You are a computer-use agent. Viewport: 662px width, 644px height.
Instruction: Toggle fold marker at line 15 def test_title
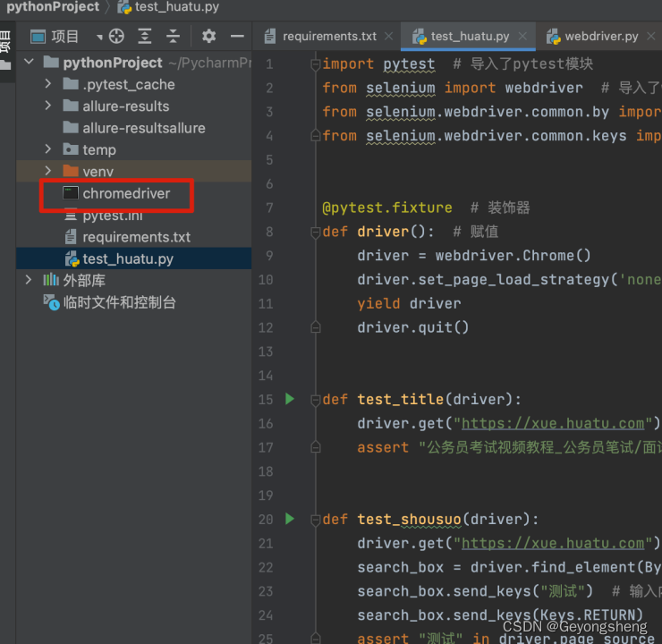[x=316, y=400]
